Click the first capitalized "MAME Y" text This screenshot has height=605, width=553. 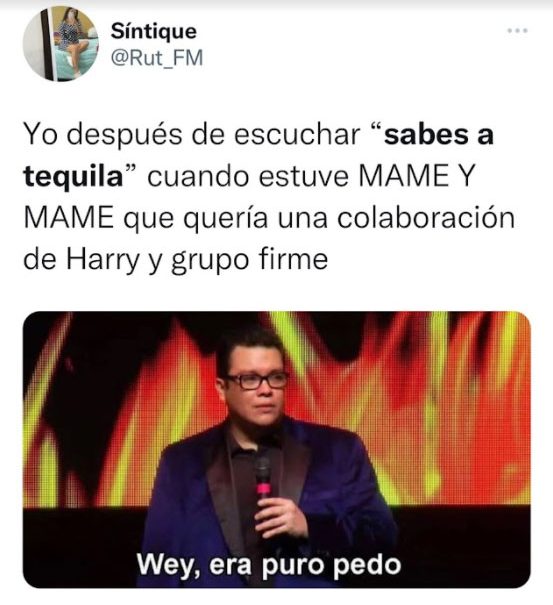click(x=417, y=176)
